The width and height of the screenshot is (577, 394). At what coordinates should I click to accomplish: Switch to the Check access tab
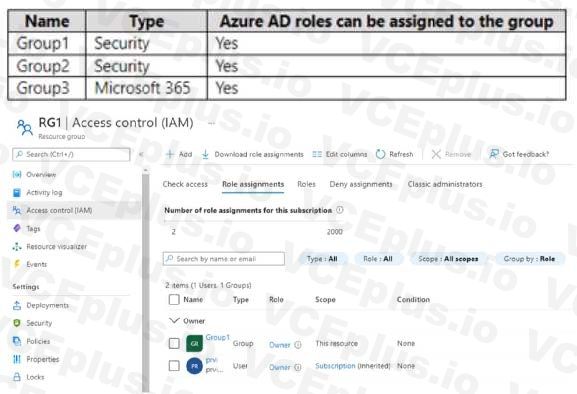point(185,184)
